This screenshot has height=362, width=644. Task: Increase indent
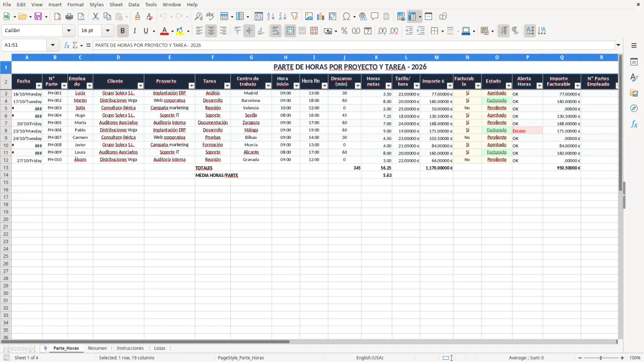click(x=409, y=31)
